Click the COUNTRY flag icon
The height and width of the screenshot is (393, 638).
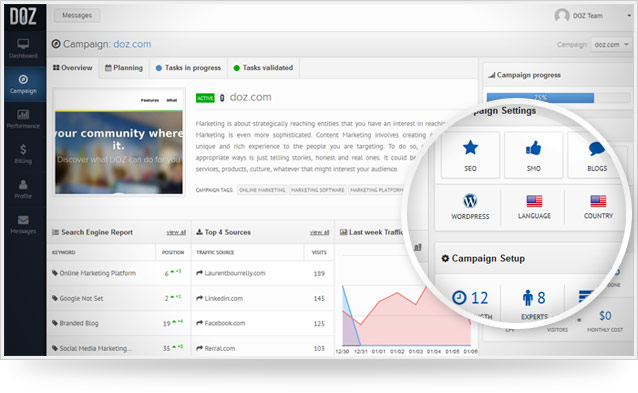tap(598, 201)
